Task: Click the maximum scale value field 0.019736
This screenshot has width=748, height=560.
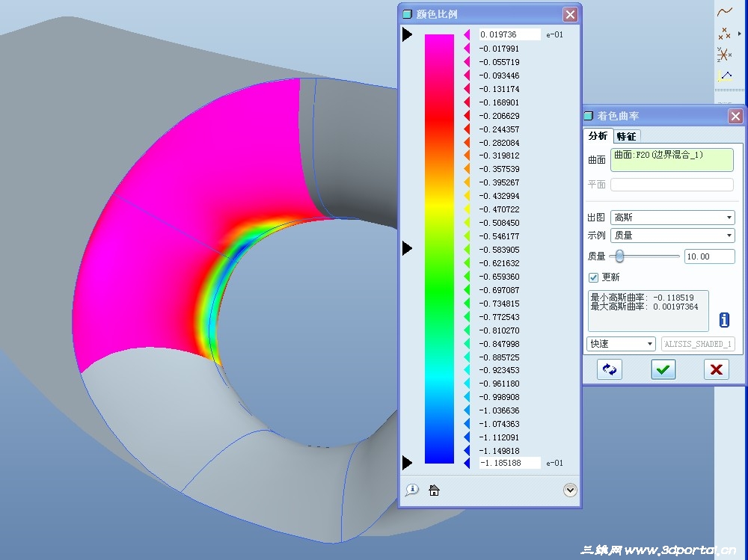Action: click(509, 34)
